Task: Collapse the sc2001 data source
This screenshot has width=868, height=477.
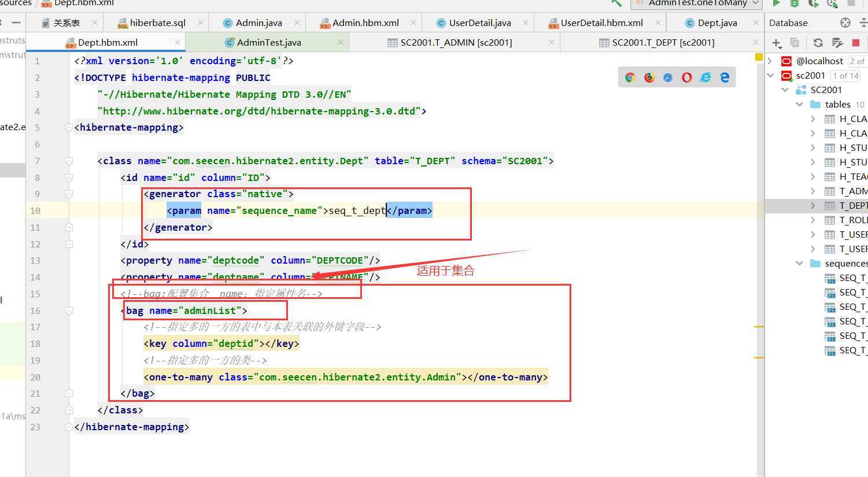Action: pyautogui.click(x=770, y=75)
